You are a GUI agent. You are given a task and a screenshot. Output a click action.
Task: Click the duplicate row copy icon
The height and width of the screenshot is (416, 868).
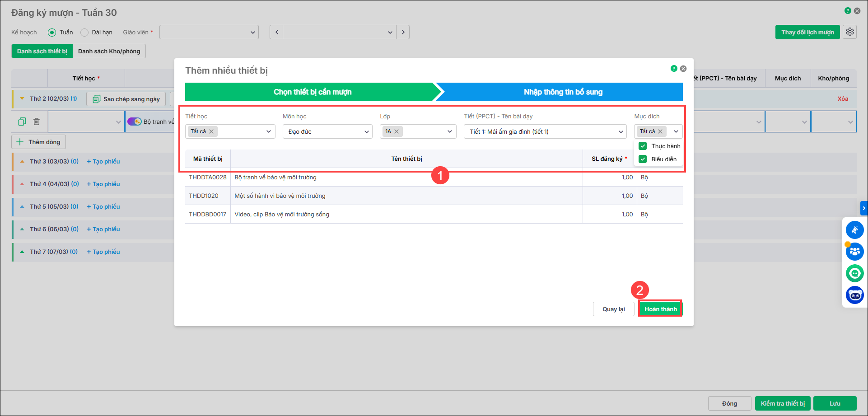point(22,122)
